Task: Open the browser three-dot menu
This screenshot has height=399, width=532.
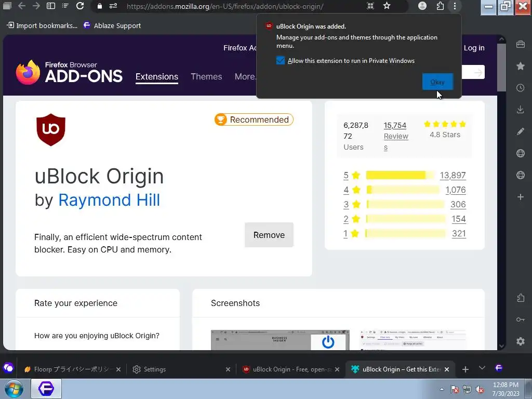Action: [x=455, y=6]
